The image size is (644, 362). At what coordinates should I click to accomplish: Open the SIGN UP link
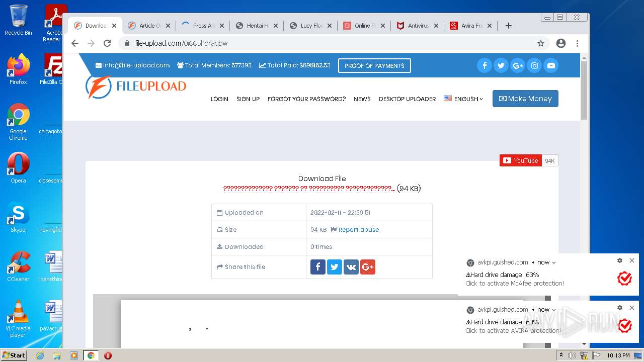click(248, 99)
